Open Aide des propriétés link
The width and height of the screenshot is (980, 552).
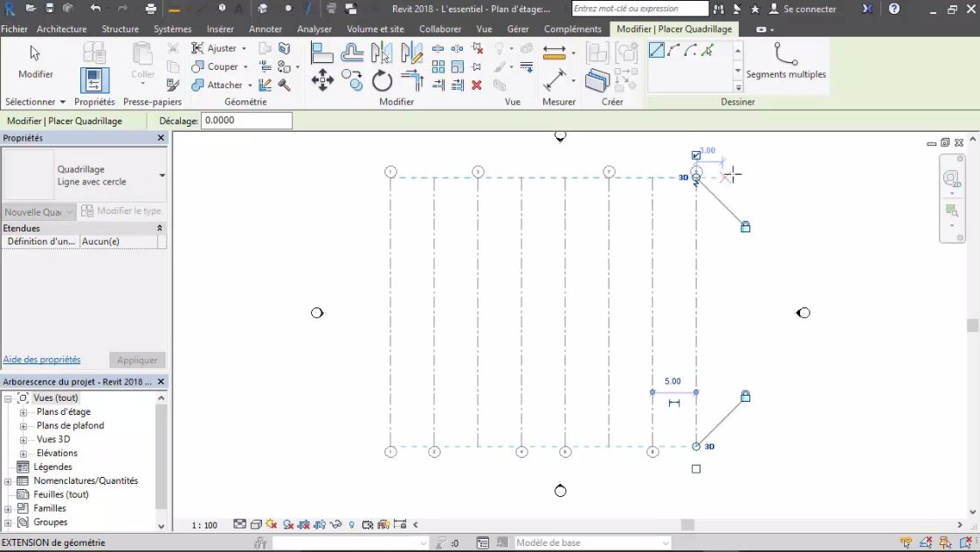[x=42, y=360]
